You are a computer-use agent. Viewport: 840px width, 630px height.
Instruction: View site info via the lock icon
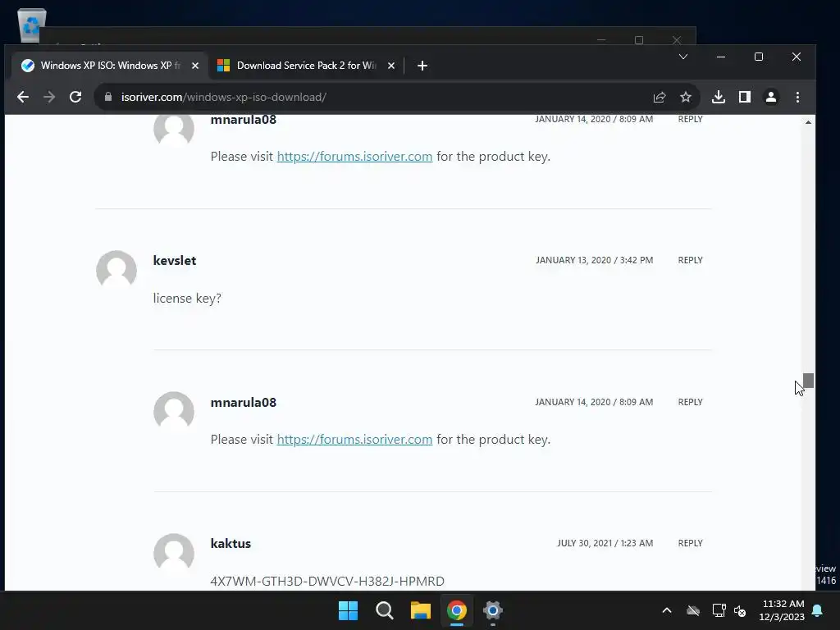pyautogui.click(x=108, y=97)
